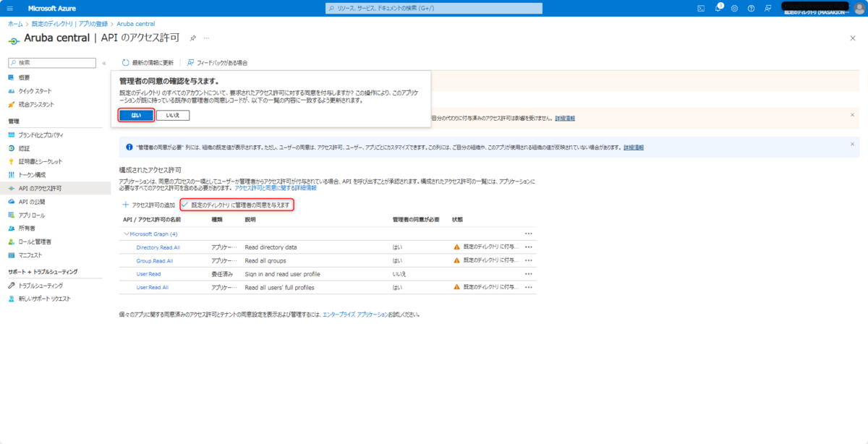Screen dimensions: 868x444
Task: Click 委任済み type cell of User.Read
Action: [x=222, y=274]
